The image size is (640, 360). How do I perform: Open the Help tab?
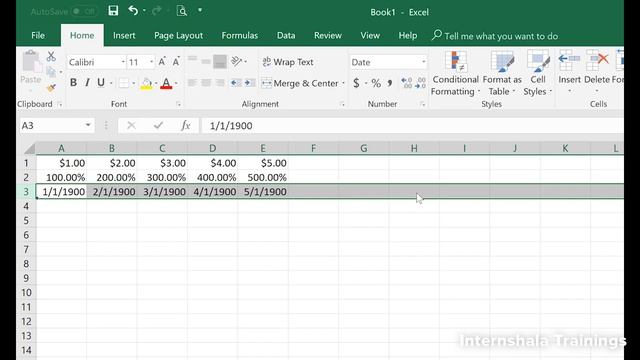408,36
